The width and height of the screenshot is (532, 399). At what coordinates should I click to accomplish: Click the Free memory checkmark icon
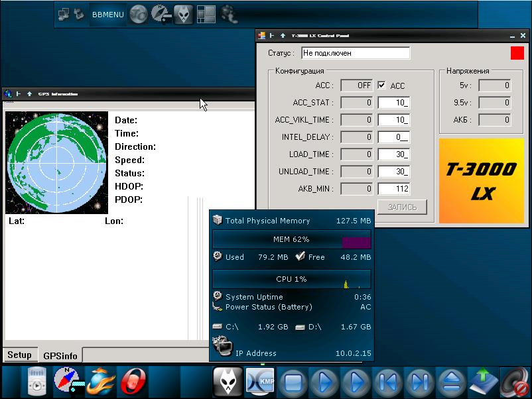point(300,256)
